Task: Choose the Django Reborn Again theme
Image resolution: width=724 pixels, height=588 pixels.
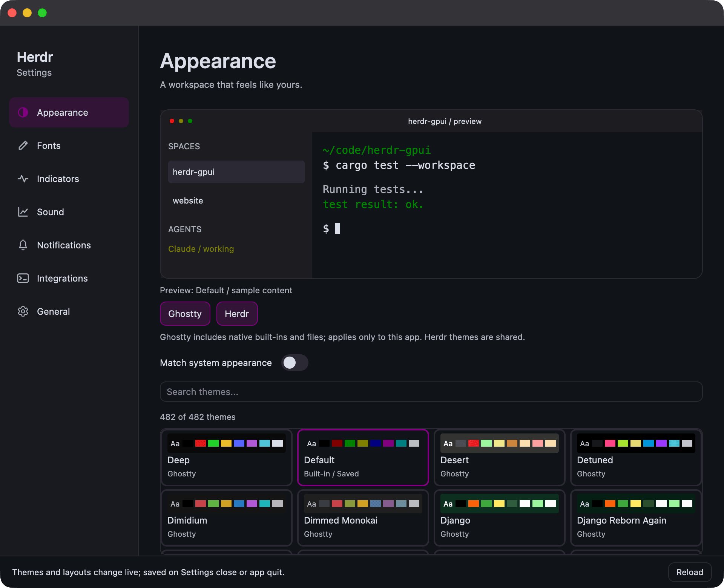Action: point(636,518)
